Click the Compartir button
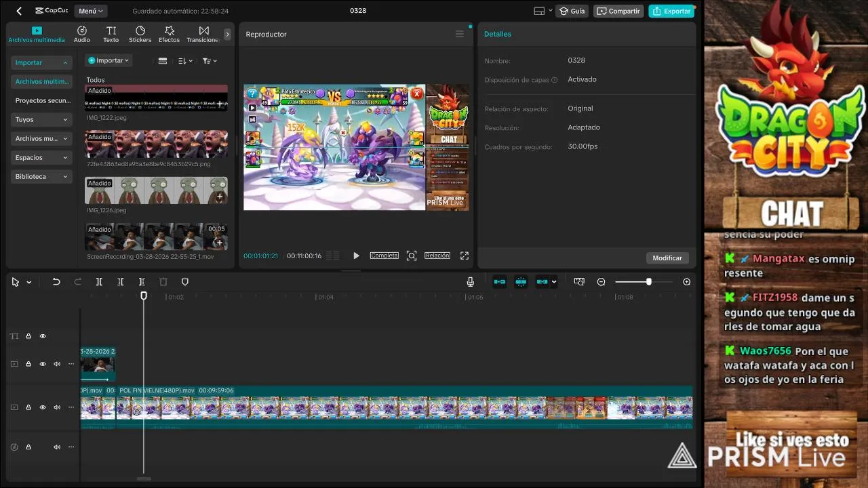This screenshot has width=868, height=488. [618, 11]
